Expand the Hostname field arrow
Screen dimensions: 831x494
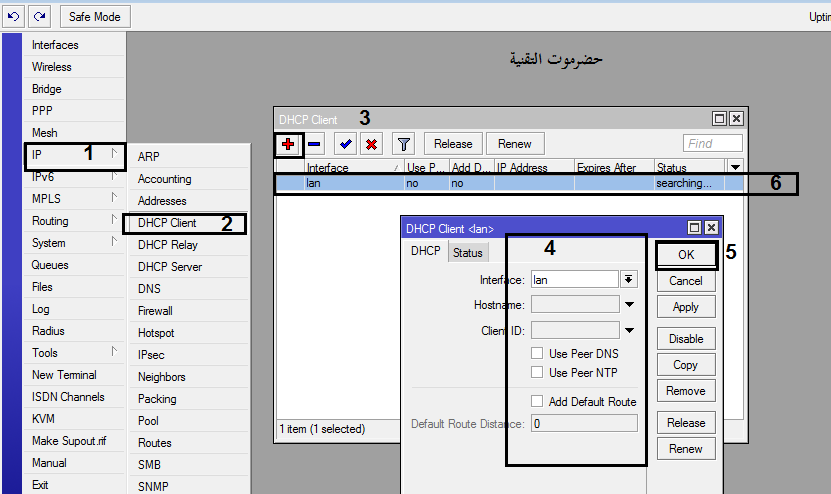(x=630, y=304)
